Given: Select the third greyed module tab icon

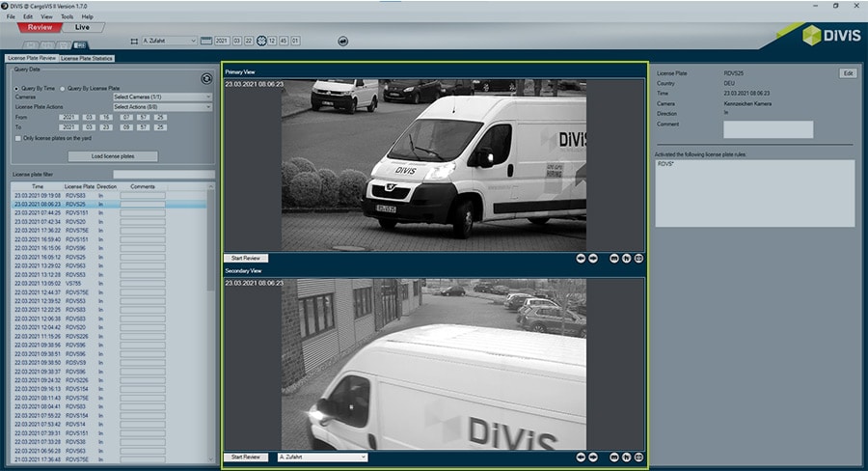Looking at the screenshot, I should 64,45.
